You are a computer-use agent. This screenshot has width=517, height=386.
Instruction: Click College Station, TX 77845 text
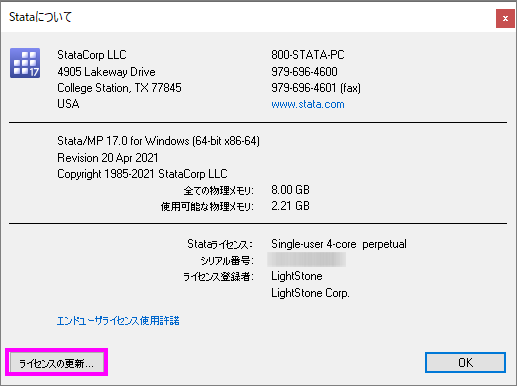(x=119, y=88)
